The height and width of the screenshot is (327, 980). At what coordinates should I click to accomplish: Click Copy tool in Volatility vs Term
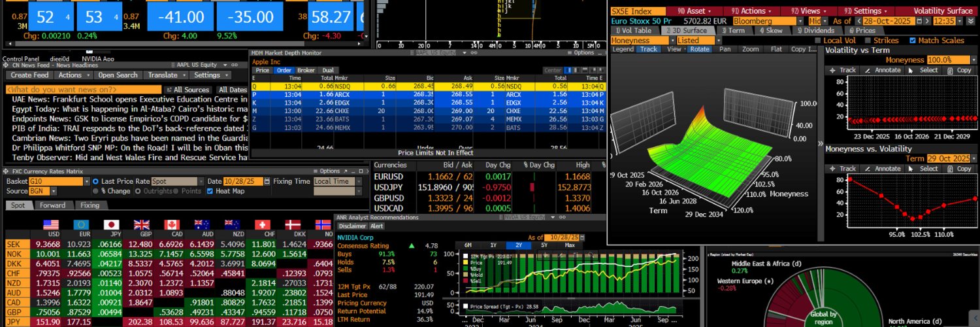(x=958, y=70)
